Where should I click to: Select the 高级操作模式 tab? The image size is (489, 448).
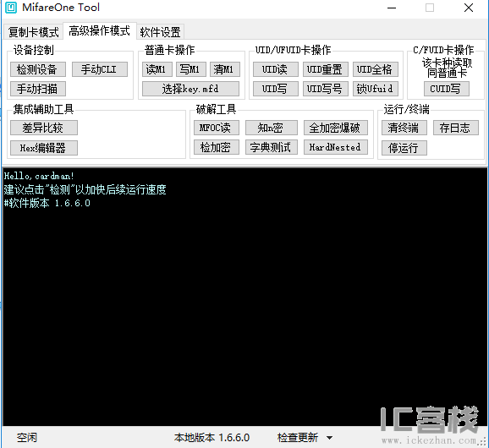(100, 30)
